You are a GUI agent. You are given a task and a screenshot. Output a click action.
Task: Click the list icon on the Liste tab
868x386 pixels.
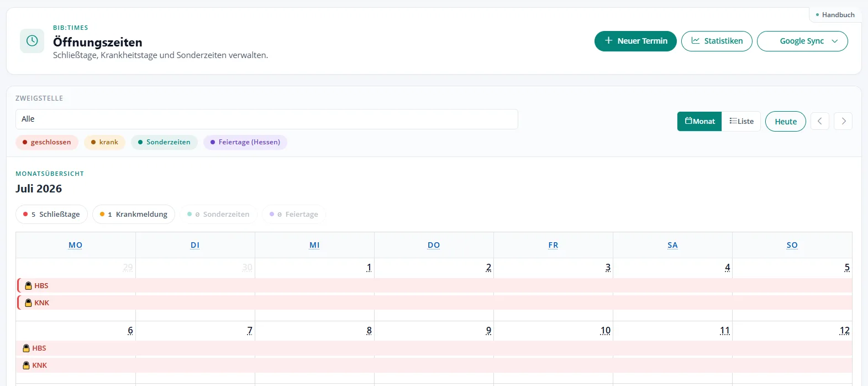click(x=733, y=121)
